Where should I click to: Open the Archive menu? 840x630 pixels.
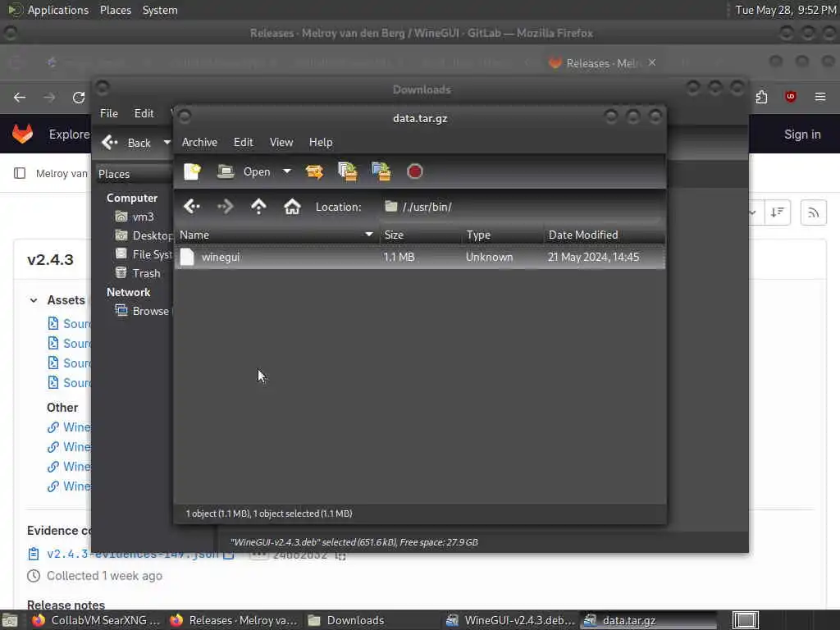pos(199,142)
